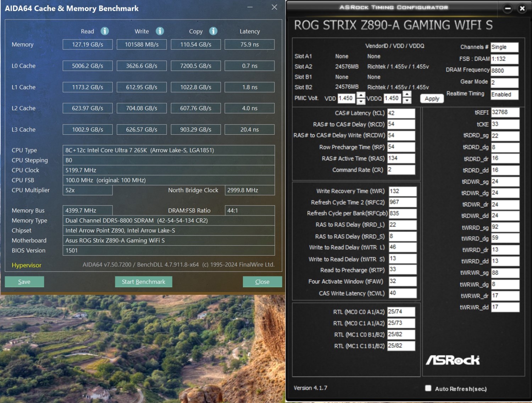Screen dimensions: 532x403
Task: Click the Motherboard field text
Action: 168,240
